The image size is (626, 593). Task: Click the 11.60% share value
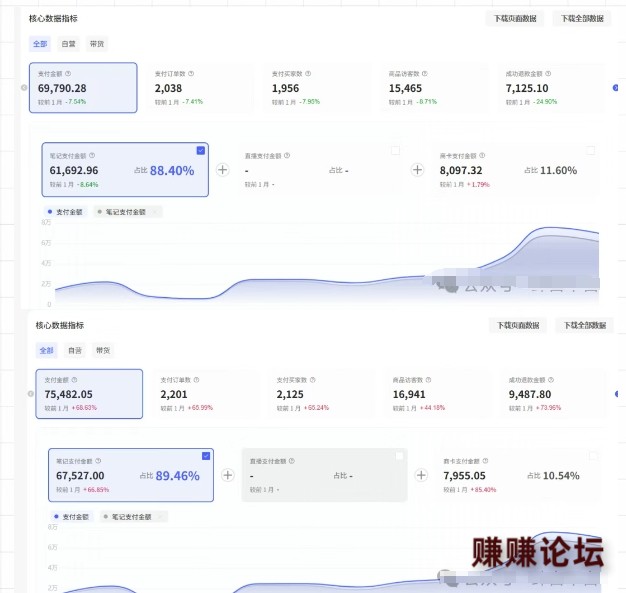(x=559, y=171)
